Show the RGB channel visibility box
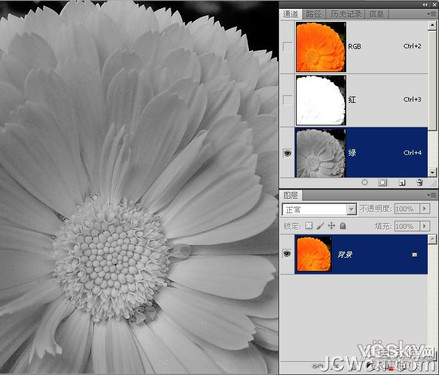Image resolution: width=439 pixels, height=375 pixels. (287, 47)
